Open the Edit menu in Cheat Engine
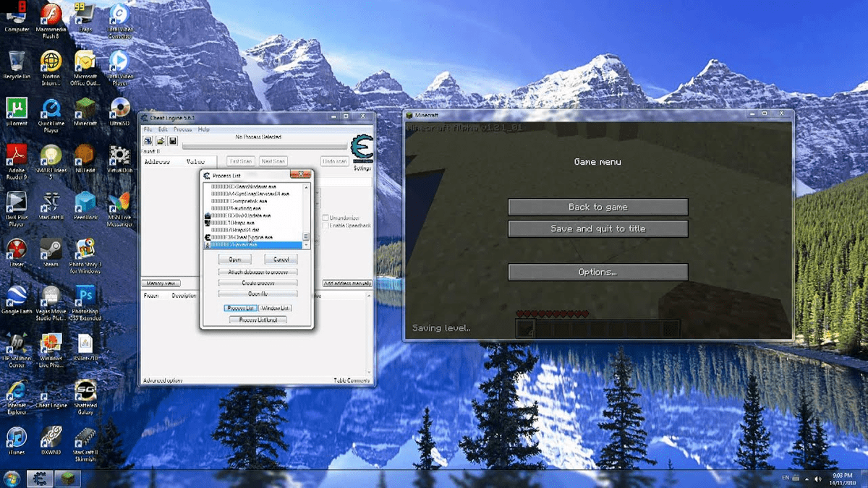868x488 pixels. [x=163, y=129]
